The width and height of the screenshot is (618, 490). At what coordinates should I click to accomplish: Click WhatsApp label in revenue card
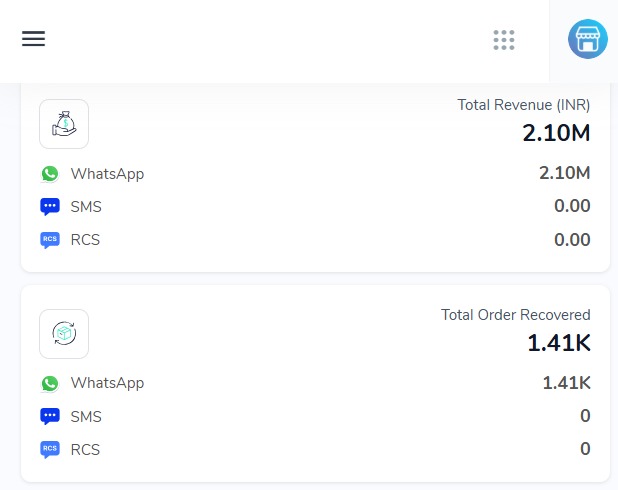click(x=107, y=174)
